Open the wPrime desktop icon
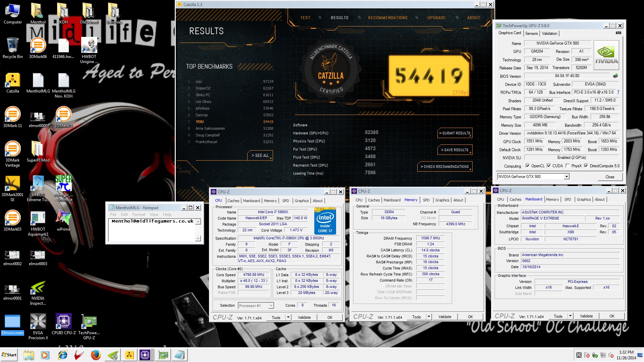Viewport: 644px width, 362px height. point(63,221)
